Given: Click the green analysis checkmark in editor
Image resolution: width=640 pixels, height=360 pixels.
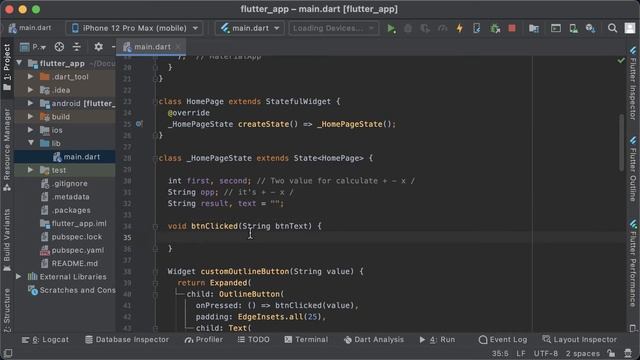Looking at the screenshot, I should point(621,60).
